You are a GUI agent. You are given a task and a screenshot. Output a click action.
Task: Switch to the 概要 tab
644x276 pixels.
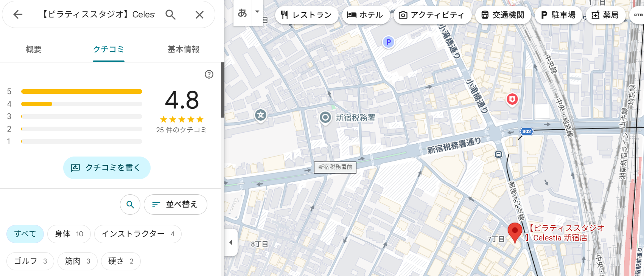pyautogui.click(x=34, y=49)
